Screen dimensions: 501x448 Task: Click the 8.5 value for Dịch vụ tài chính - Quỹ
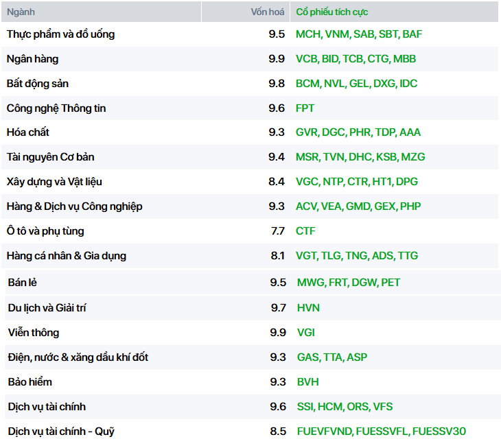278,432
